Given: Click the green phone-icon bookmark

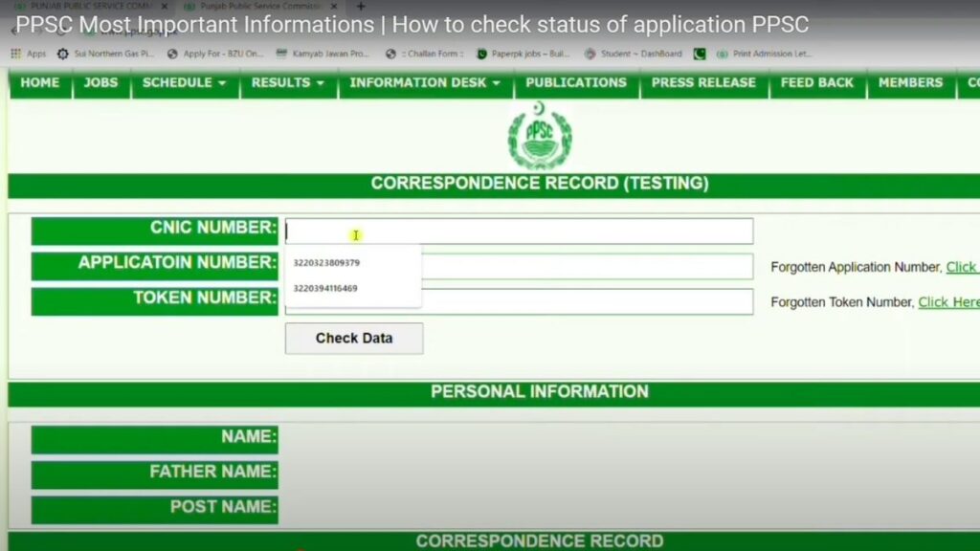Looking at the screenshot, I should [x=700, y=54].
